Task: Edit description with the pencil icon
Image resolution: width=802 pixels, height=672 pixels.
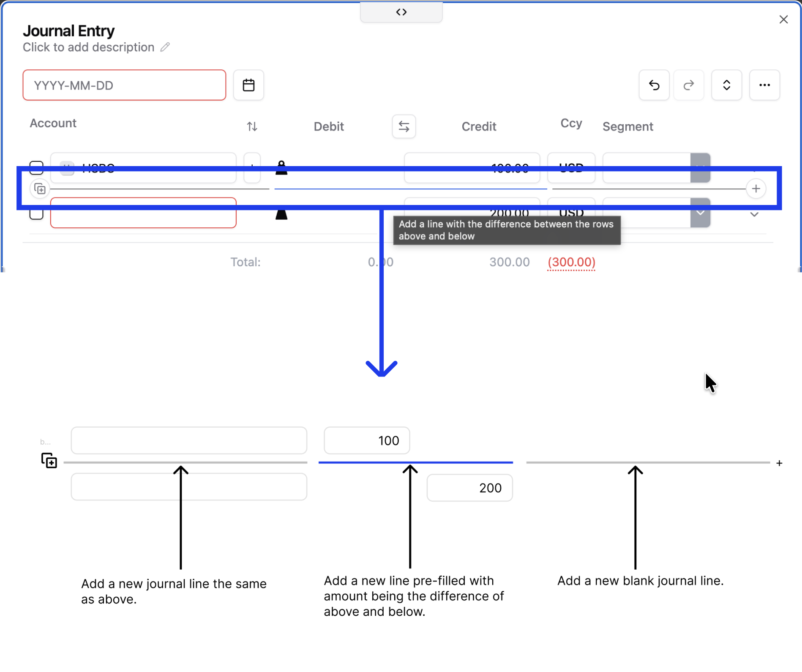Action: (165, 47)
